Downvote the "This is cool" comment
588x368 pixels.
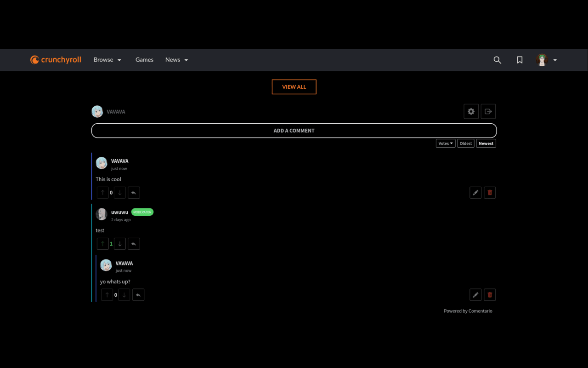click(x=120, y=193)
